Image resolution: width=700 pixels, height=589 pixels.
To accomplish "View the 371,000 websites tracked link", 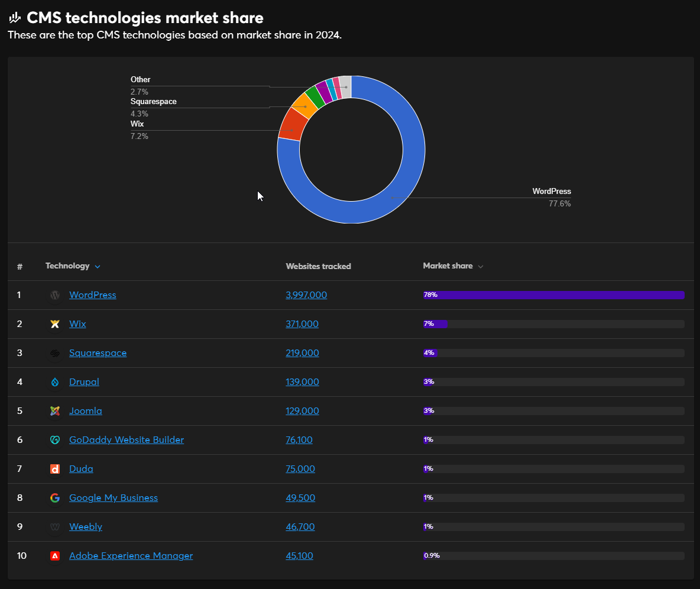I will [x=302, y=323].
